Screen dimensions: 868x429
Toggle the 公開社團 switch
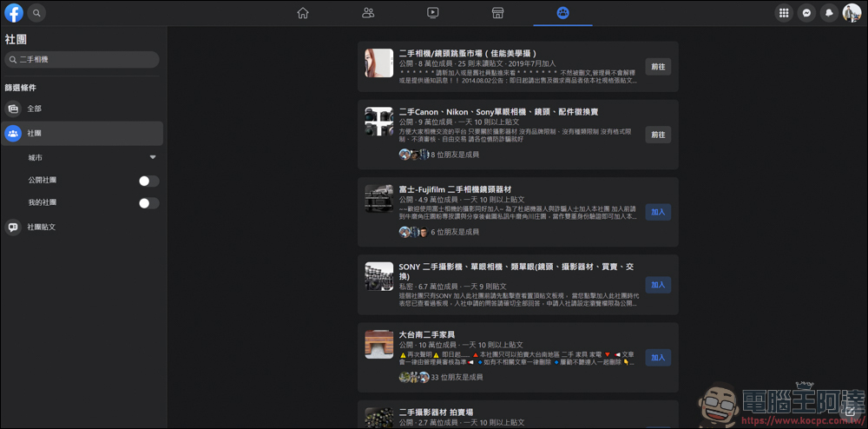tap(149, 181)
